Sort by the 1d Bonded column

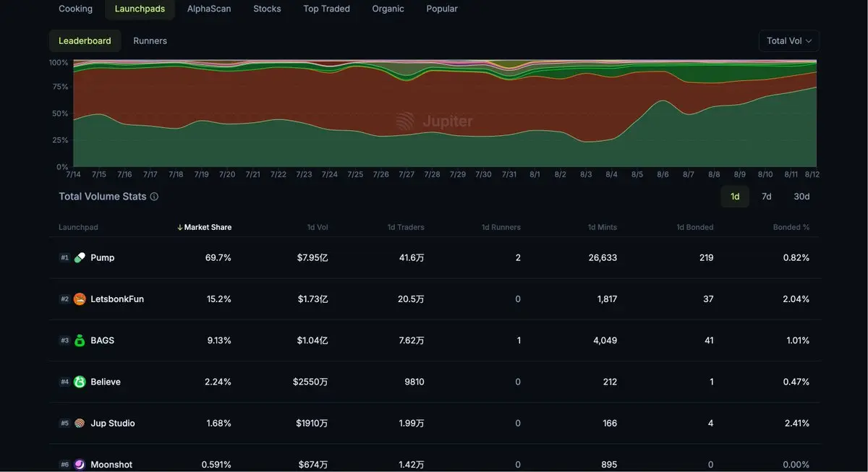click(x=694, y=227)
